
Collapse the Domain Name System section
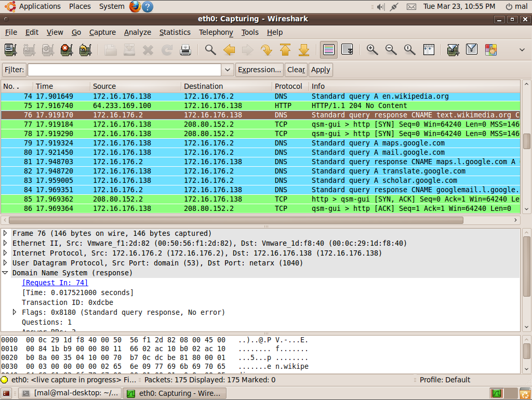pos(5,273)
